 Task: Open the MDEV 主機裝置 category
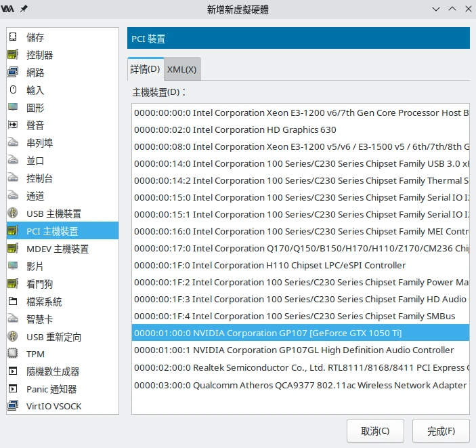click(57, 249)
